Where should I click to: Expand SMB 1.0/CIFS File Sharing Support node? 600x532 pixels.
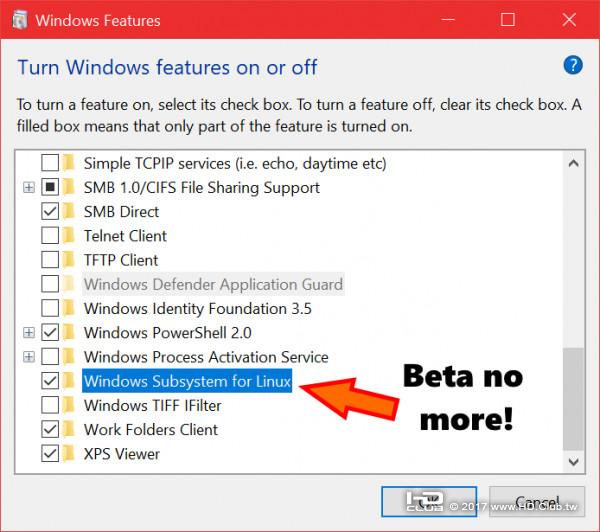point(29,188)
